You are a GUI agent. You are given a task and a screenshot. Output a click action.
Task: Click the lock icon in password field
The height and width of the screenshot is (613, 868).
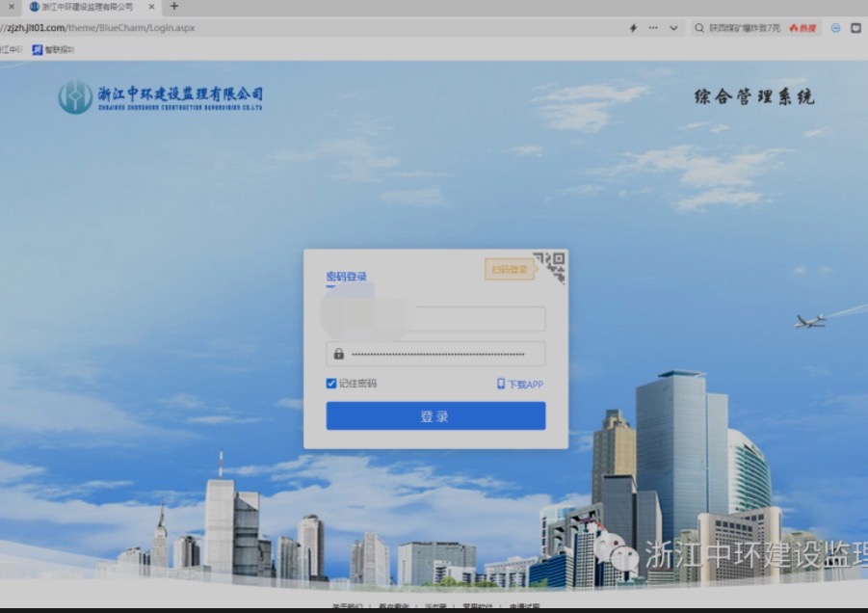point(339,354)
